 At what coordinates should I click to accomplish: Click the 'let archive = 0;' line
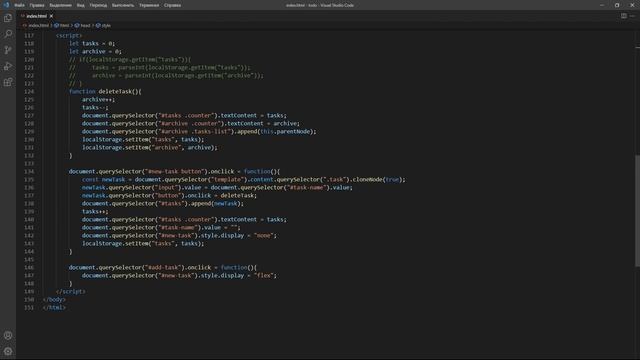click(95, 52)
